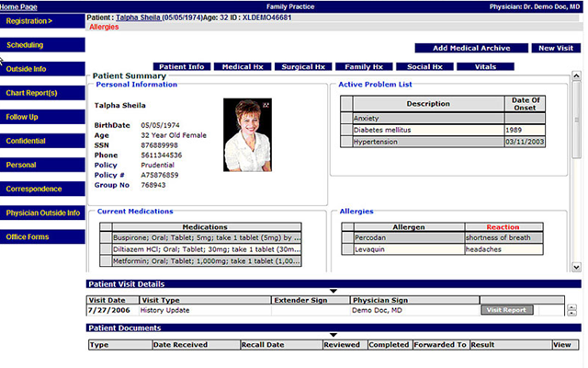
Task: Switch to Medical Hx tab
Action: (x=243, y=67)
